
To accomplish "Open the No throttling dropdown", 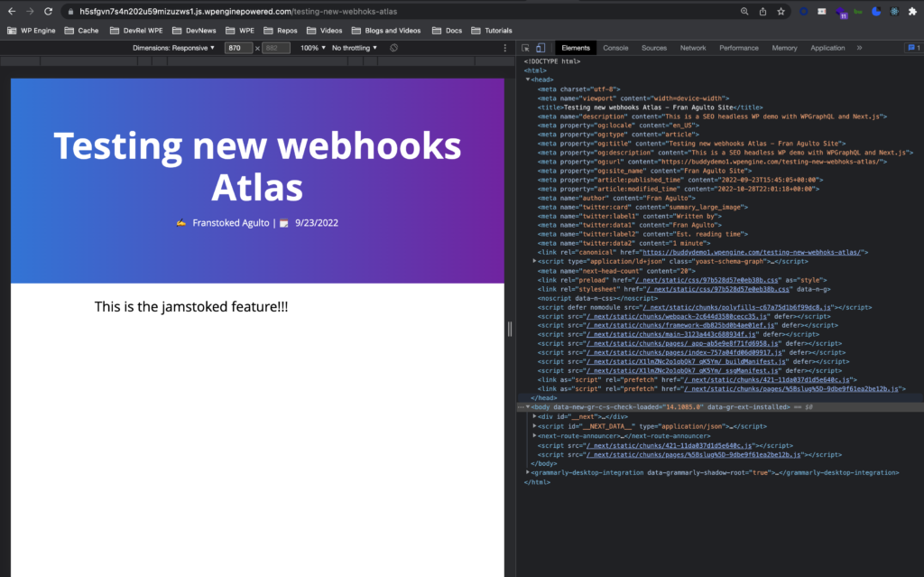I will click(x=355, y=47).
